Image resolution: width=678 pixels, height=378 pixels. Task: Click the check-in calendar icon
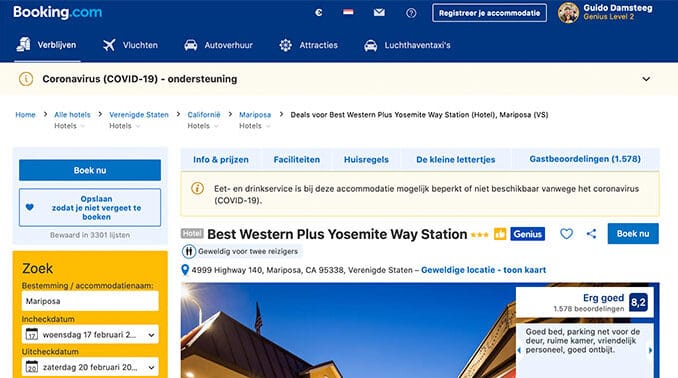32,334
